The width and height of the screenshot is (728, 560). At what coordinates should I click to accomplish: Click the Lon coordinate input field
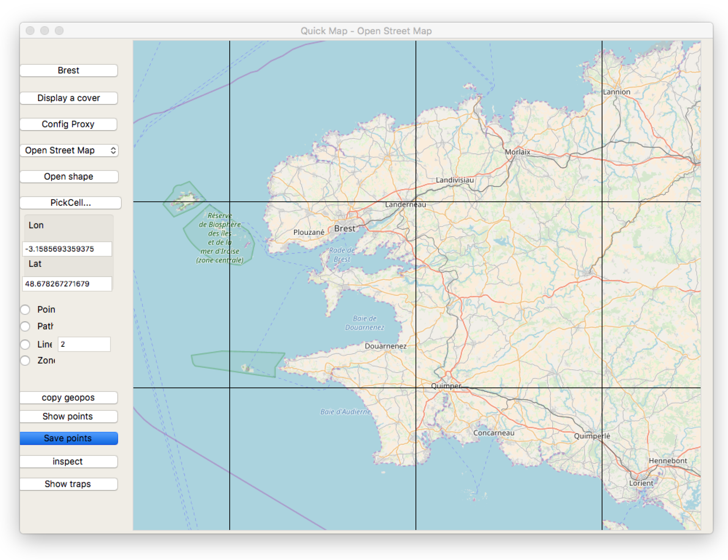67,249
